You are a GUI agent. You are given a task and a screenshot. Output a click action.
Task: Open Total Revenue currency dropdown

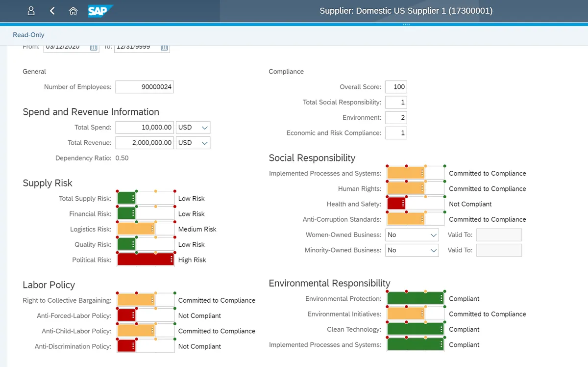point(205,143)
